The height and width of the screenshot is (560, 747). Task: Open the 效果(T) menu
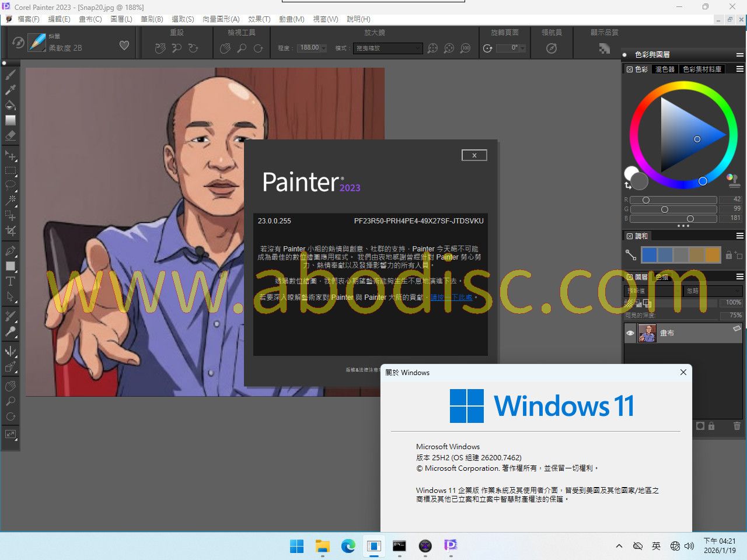tap(259, 19)
